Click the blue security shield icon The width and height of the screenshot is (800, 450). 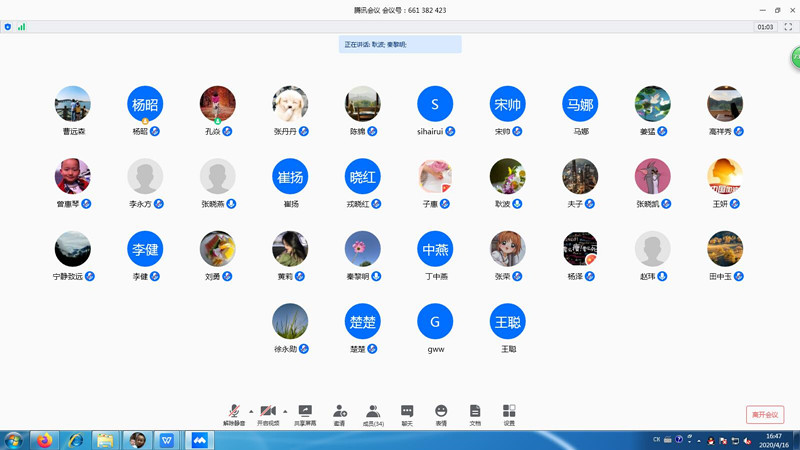8,27
